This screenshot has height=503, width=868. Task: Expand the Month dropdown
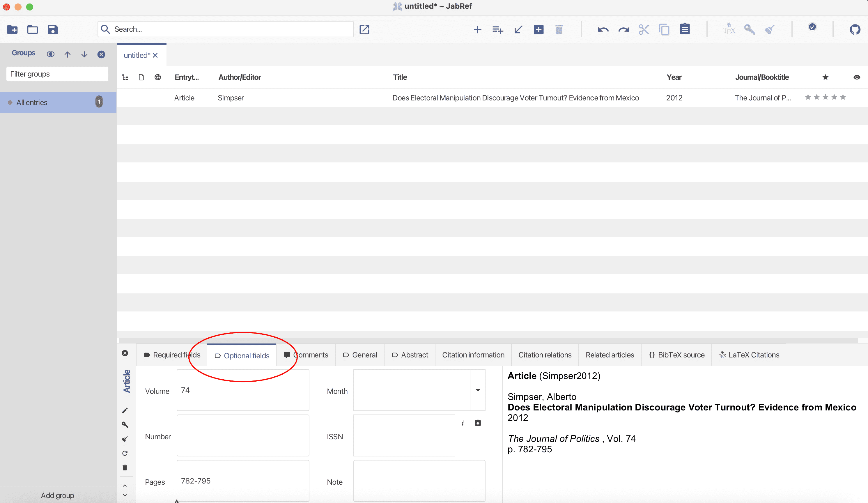click(x=478, y=390)
